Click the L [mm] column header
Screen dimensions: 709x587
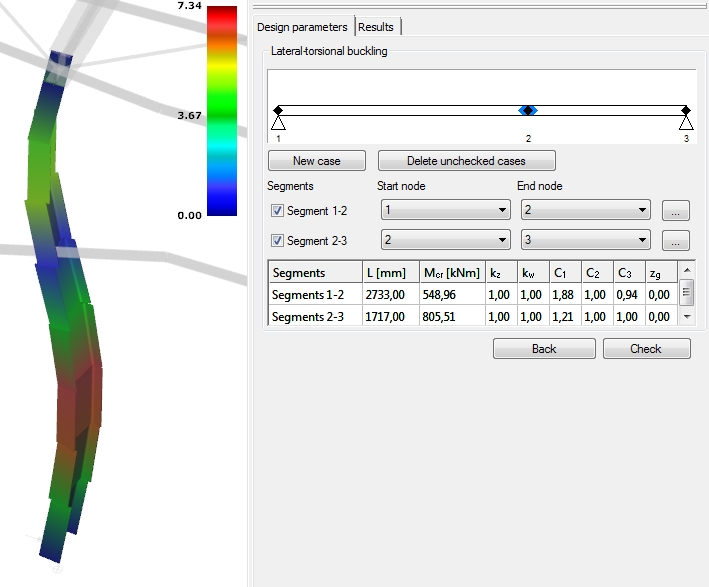[391, 273]
